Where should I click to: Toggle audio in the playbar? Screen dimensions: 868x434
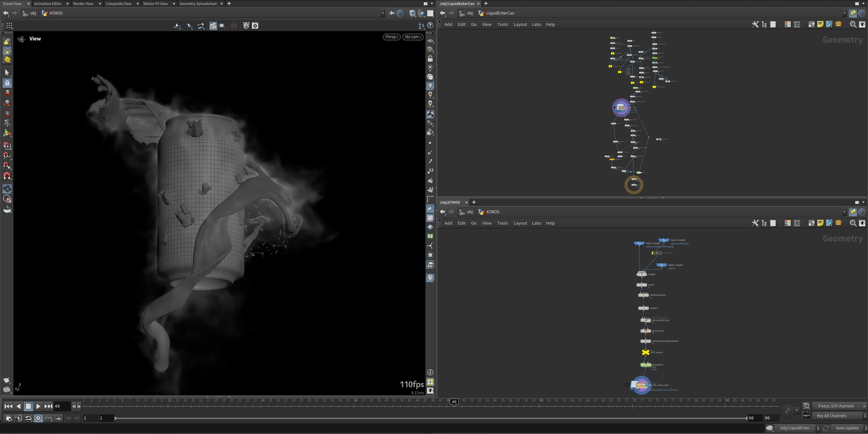tap(19, 418)
